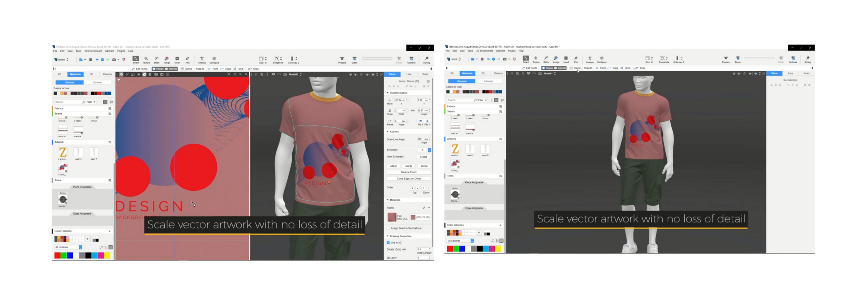Switch materials to list view, left window
This screenshot has height=305, width=868.
101,102
